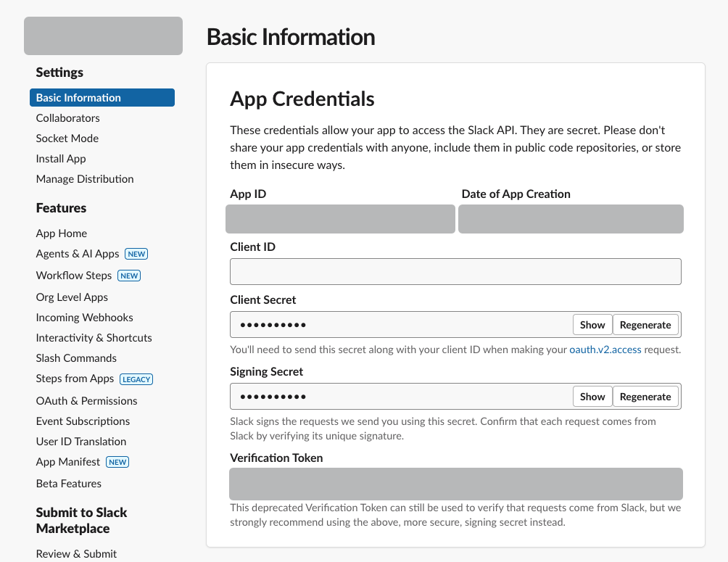
Task: Open OAuth & Permissions page
Action: click(86, 400)
